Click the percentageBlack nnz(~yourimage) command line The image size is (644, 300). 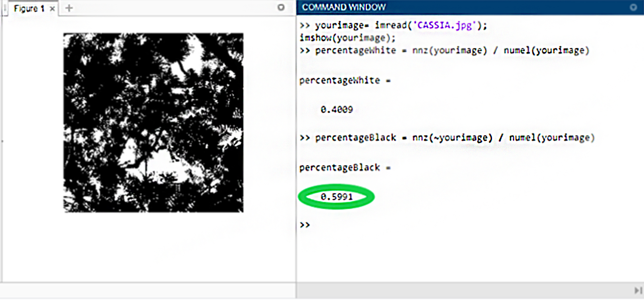click(447, 137)
